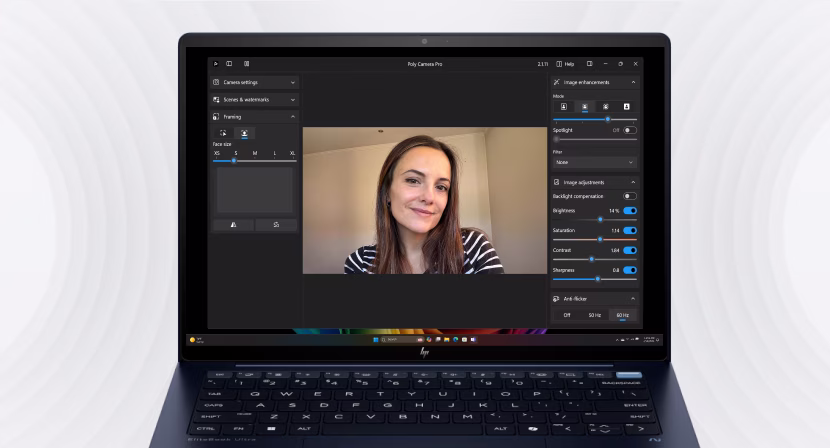This screenshot has width=830, height=448.
Task: Enable the Spotlight toggle
Action: (x=629, y=130)
